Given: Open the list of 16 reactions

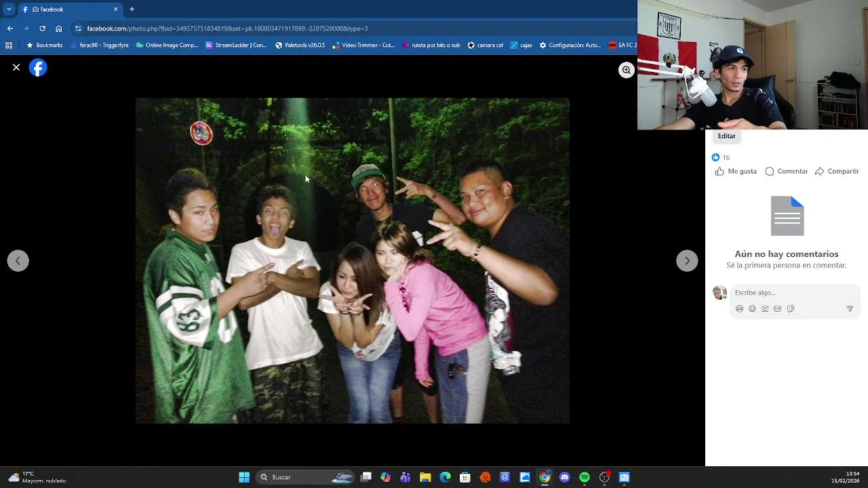Looking at the screenshot, I should coord(721,157).
